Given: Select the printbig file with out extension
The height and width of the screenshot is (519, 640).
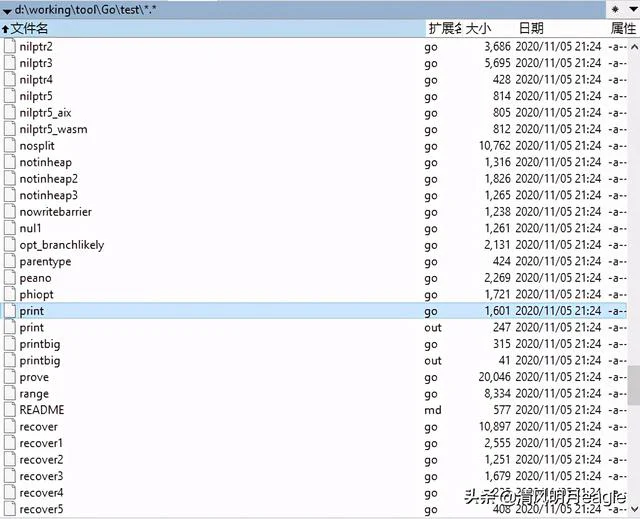Looking at the screenshot, I should pyautogui.click(x=40, y=360).
